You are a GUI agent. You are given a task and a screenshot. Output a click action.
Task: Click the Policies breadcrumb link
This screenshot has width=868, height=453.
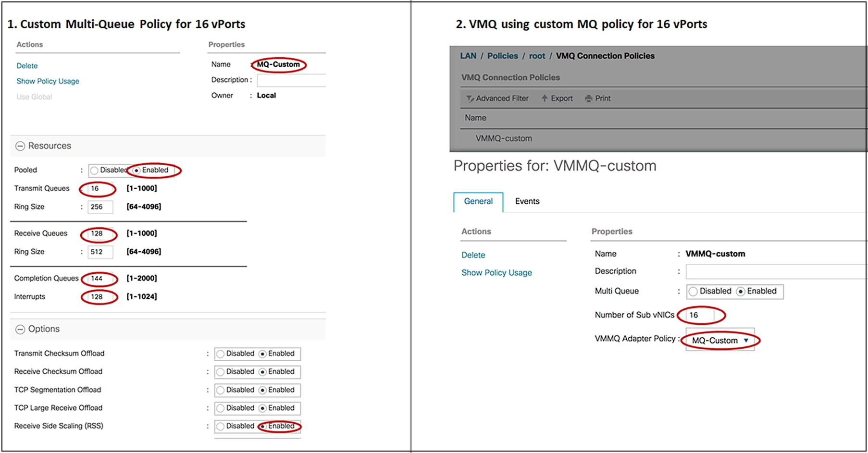tap(503, 56)
